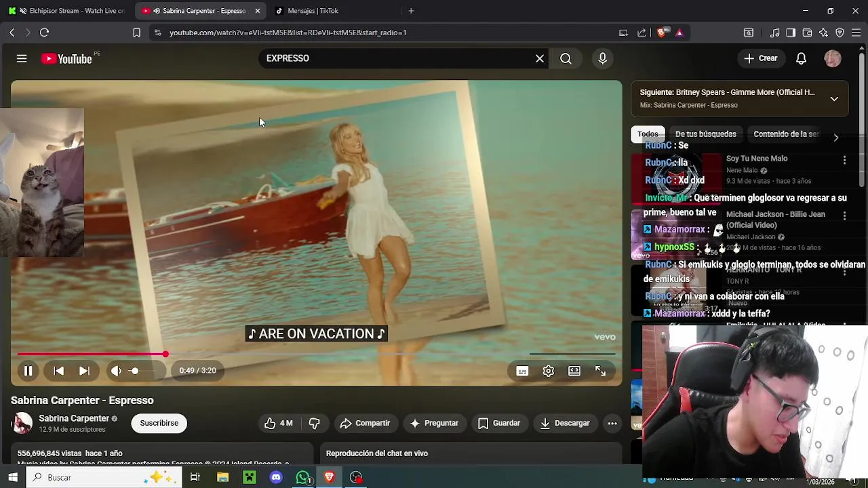Like the video showing 4 M
This screenshot has height=488, width=868.
tap(279, 423)
